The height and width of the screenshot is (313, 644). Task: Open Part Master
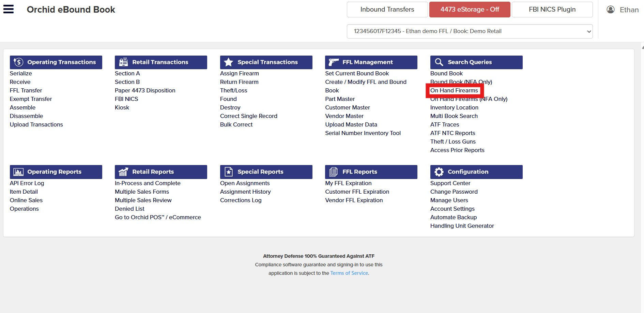[340, 99]
